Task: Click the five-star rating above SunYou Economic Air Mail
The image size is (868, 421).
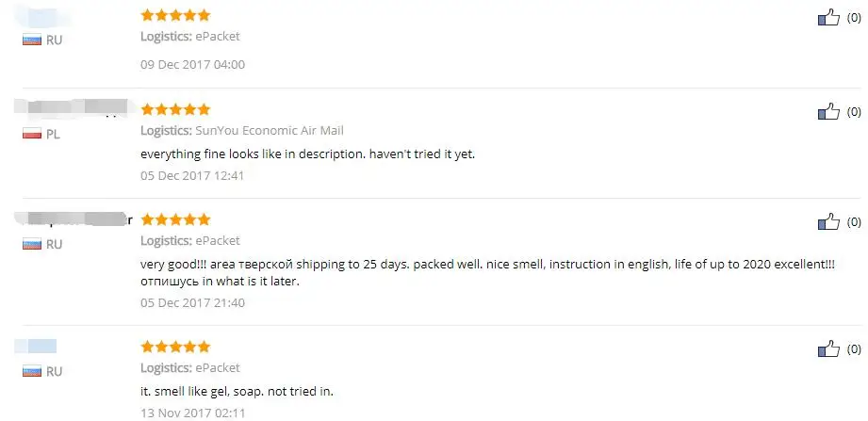Action: (x=175, y=109)
